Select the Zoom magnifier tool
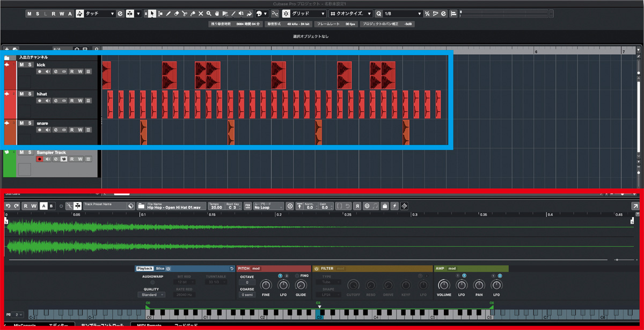Screen dimensions: 644x330 (x=209, y=13)
